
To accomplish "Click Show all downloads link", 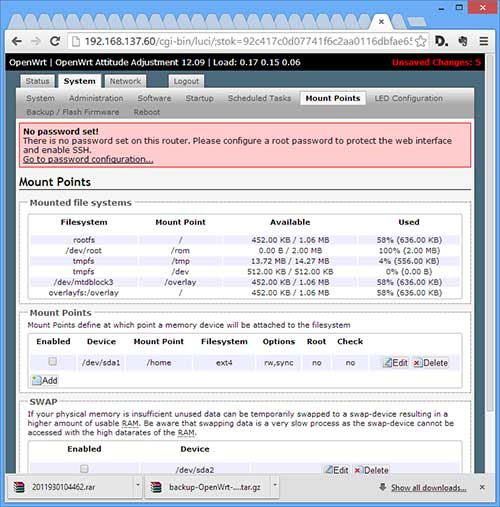I will 428,488.
